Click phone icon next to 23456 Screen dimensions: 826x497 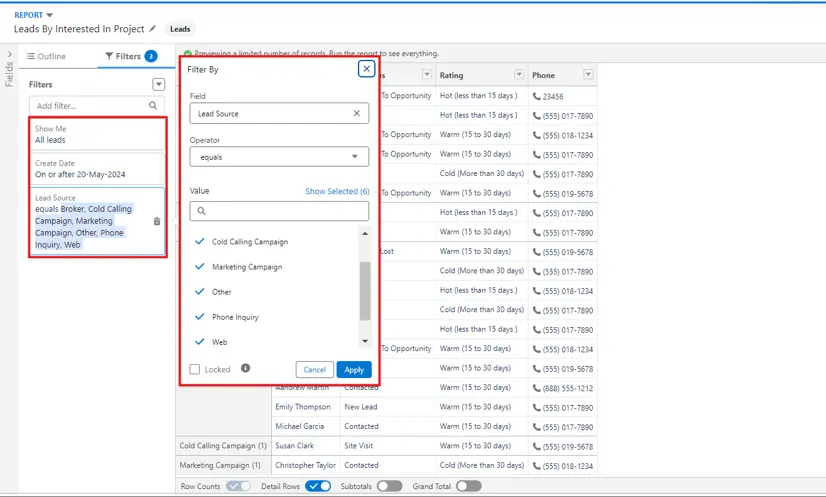[x=536, y=96]
